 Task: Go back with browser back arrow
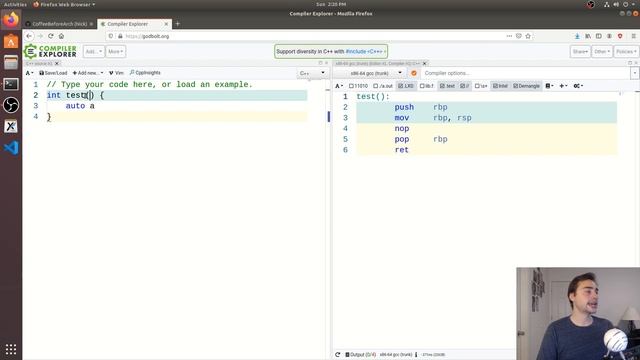[29, 36]
